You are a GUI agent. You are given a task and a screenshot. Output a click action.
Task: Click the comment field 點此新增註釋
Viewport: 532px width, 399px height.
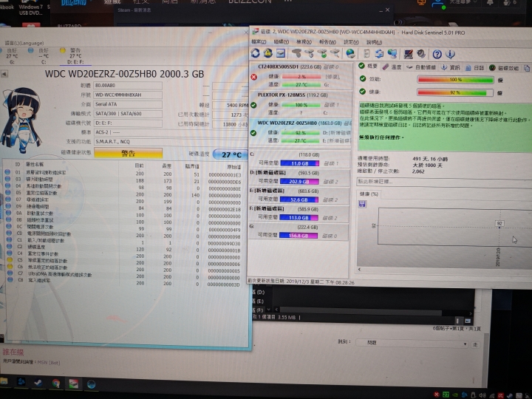pyautogui.click(x=444, y=182)
